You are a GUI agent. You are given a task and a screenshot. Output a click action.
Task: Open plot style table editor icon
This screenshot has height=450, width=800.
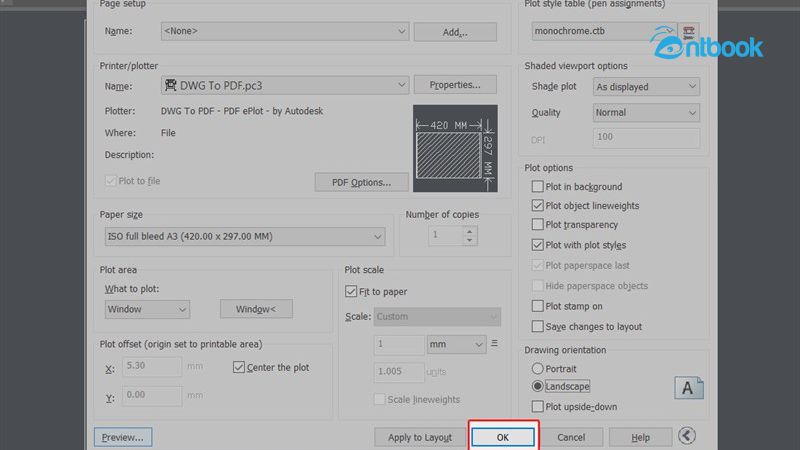(688, 32)
